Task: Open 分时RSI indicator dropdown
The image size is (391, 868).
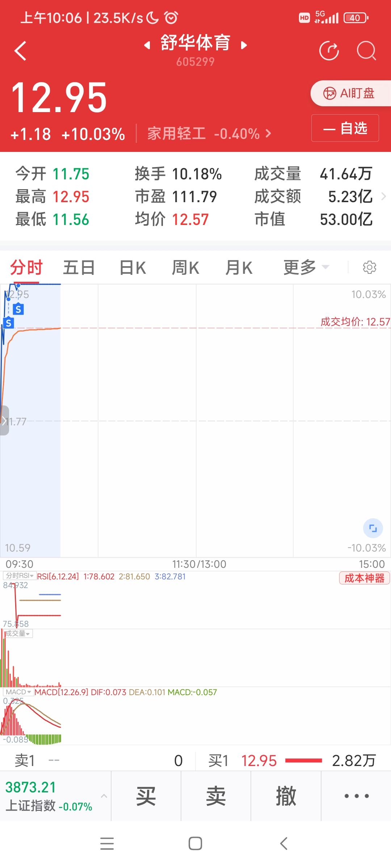Action: tap(20, 575)
